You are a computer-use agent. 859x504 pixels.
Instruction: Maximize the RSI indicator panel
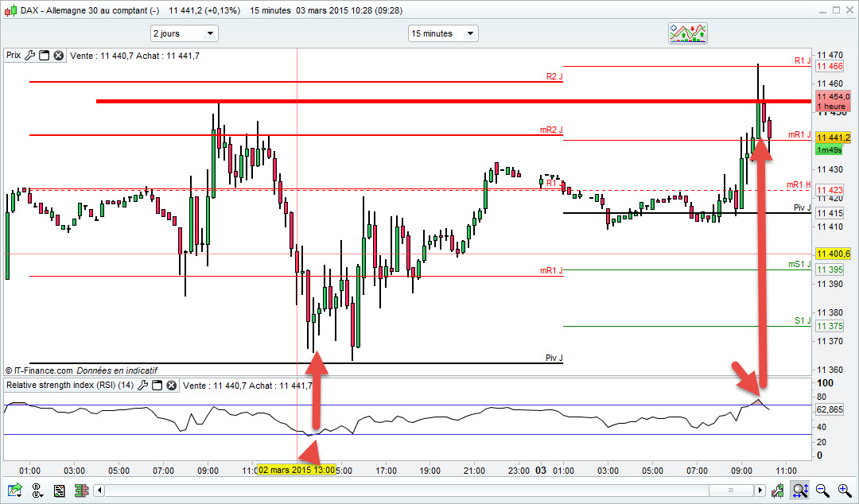[157, 385]
